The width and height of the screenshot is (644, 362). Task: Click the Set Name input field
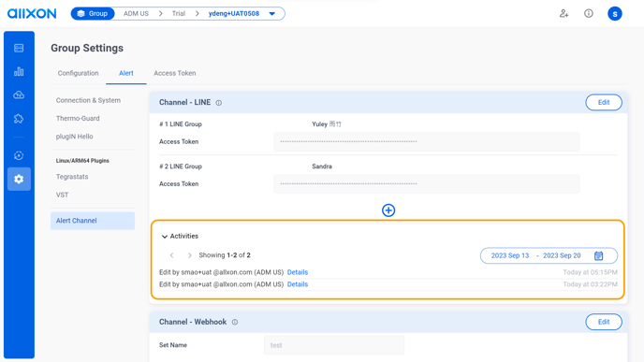pyautogui.click(x=334, y=345)
